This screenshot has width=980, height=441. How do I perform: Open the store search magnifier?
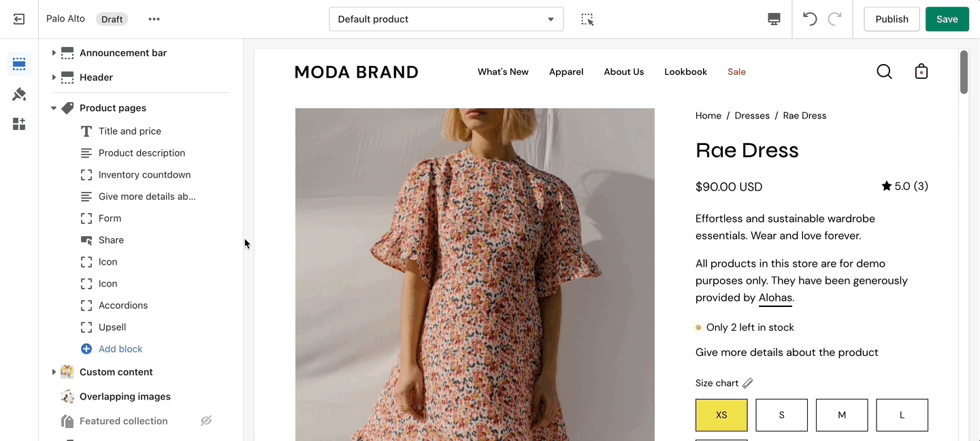884,71
